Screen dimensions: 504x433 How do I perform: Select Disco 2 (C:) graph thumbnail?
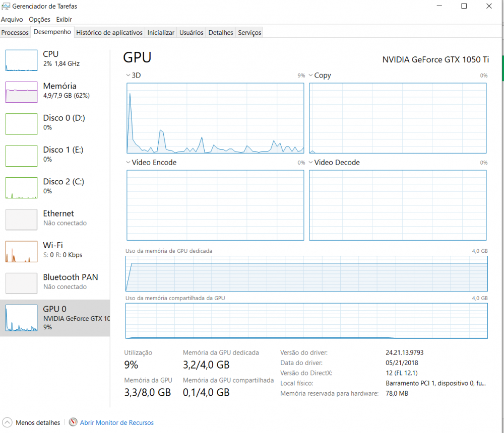tap(21, 188)
